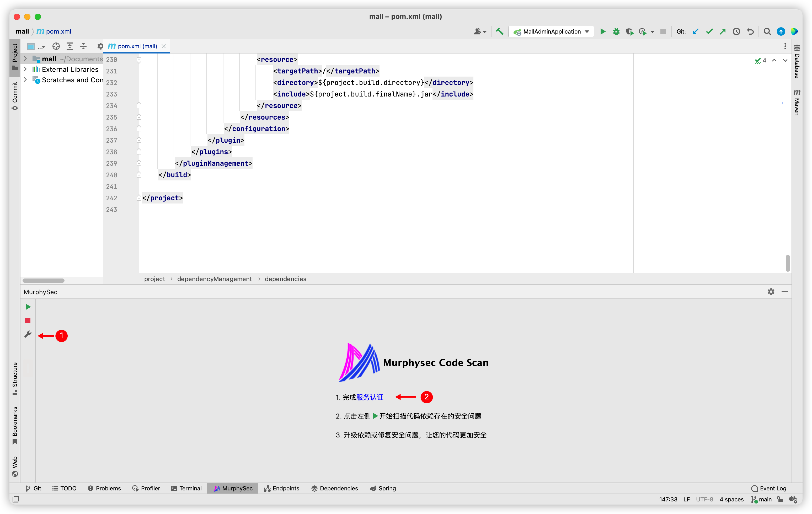
Task: Expand all in Project tree
Action: pos(70,46)
